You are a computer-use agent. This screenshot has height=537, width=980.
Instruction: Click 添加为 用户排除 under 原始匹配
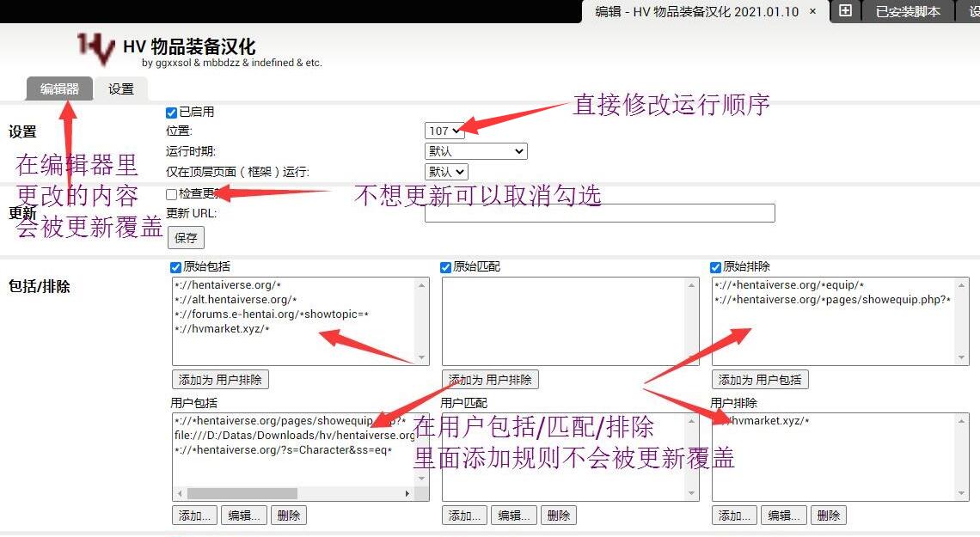tap(490, 380)
